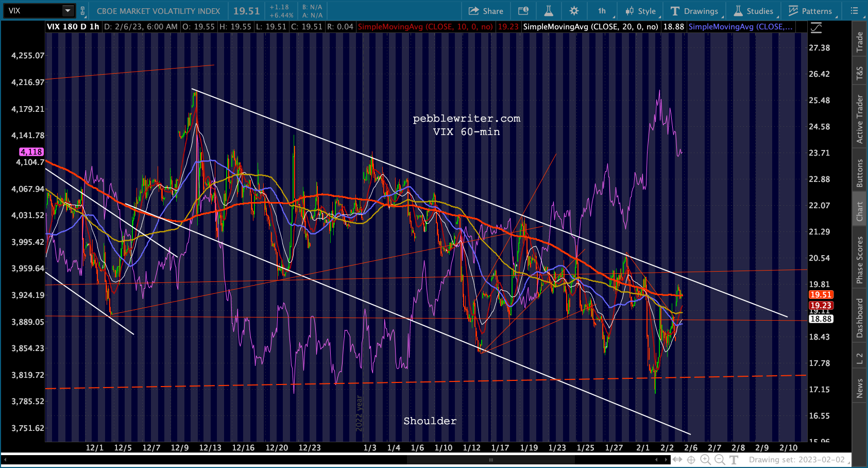Click the scroll-left arrow near zoom tools

(657, 460)
